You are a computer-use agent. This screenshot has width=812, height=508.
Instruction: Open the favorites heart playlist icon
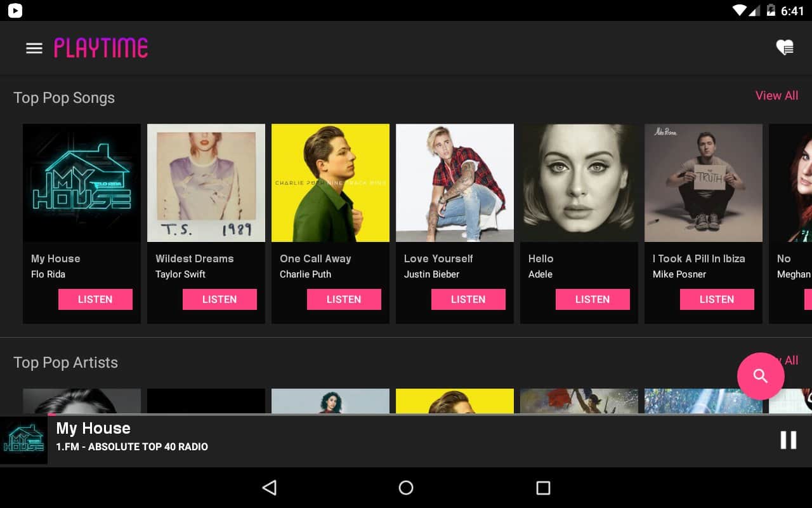pyautogui.click(x=785, y=48)
